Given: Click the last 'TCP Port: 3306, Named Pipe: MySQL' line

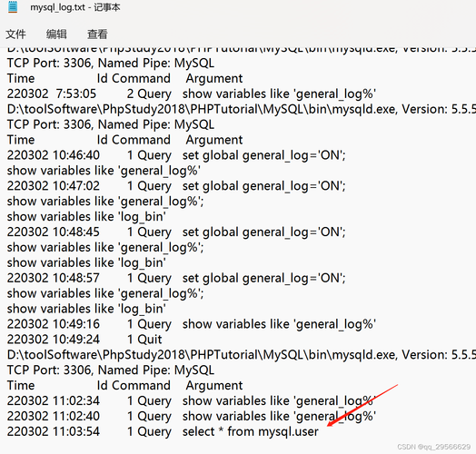Looking at the screenshot, I should click(x=111, y=370).
